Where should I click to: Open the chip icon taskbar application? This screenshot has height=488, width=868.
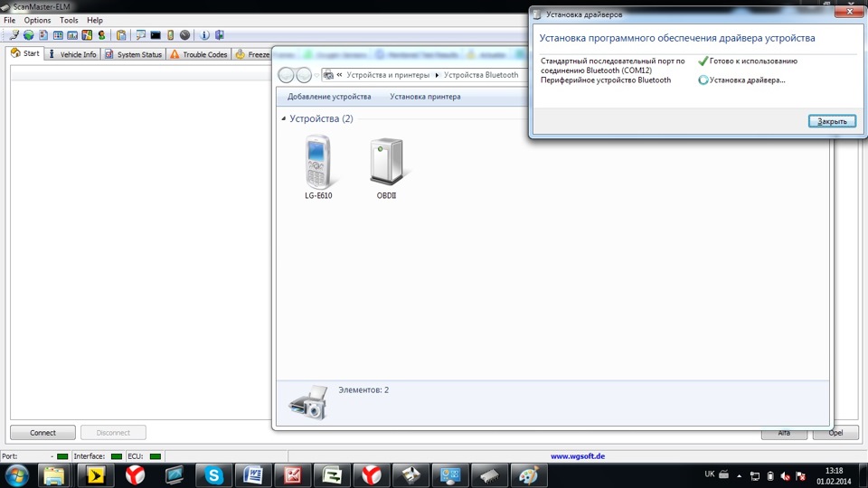(489, 475)
